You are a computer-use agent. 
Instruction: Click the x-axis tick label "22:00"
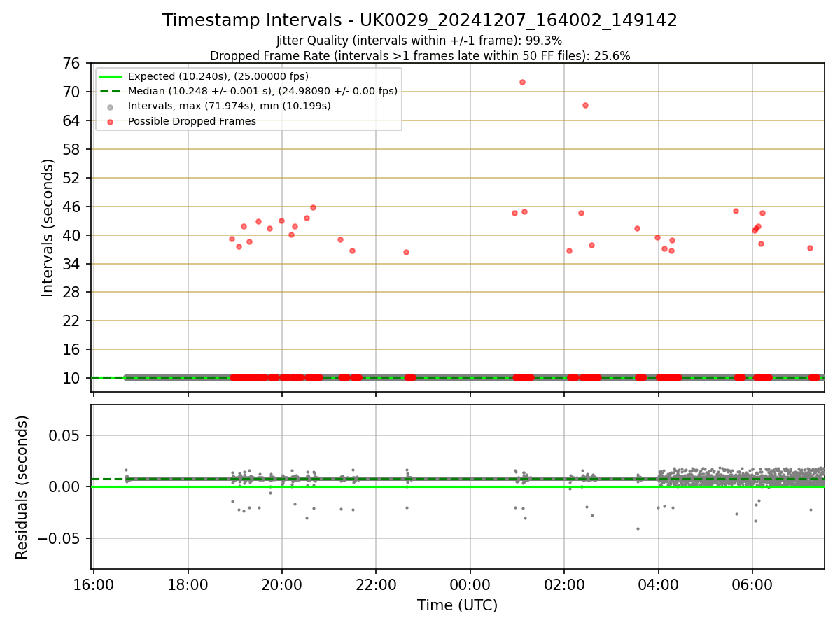[x=376, y=584]
